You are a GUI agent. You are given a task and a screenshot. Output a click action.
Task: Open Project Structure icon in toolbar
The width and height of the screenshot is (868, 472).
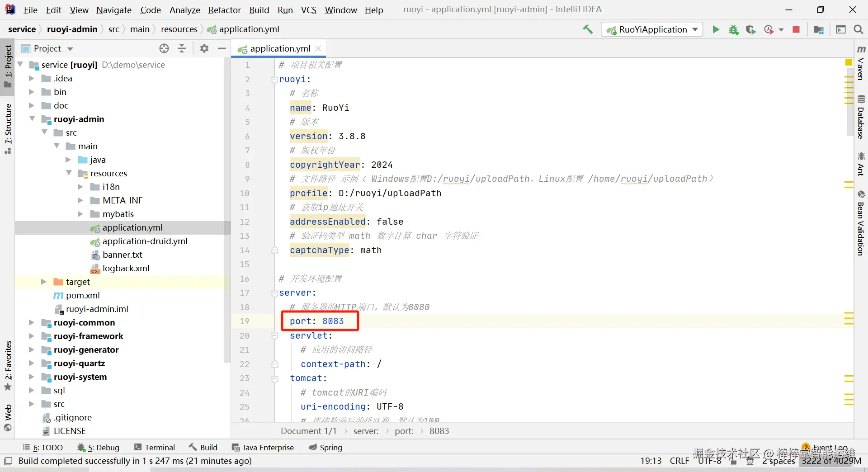[x=818, y=29]
